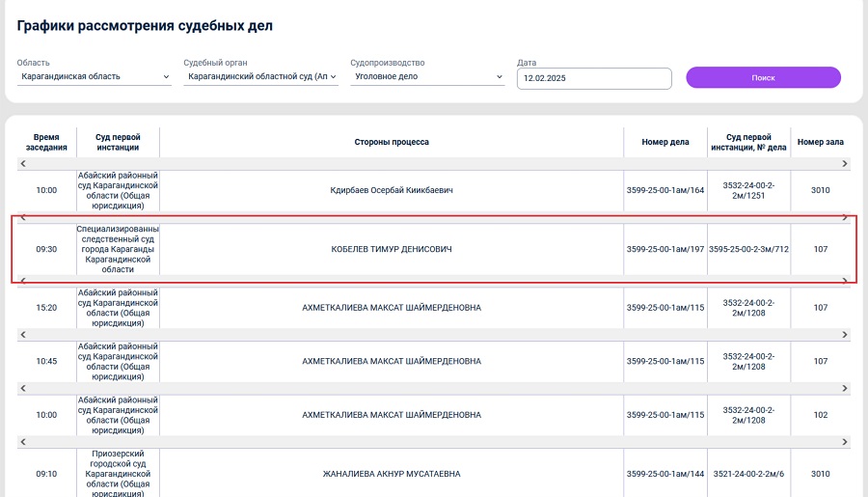The width and height of the screenshot is (868, 497).
Task: Click scroll-right arrow below the 10:45 row
Action: [x=845, y=388]
